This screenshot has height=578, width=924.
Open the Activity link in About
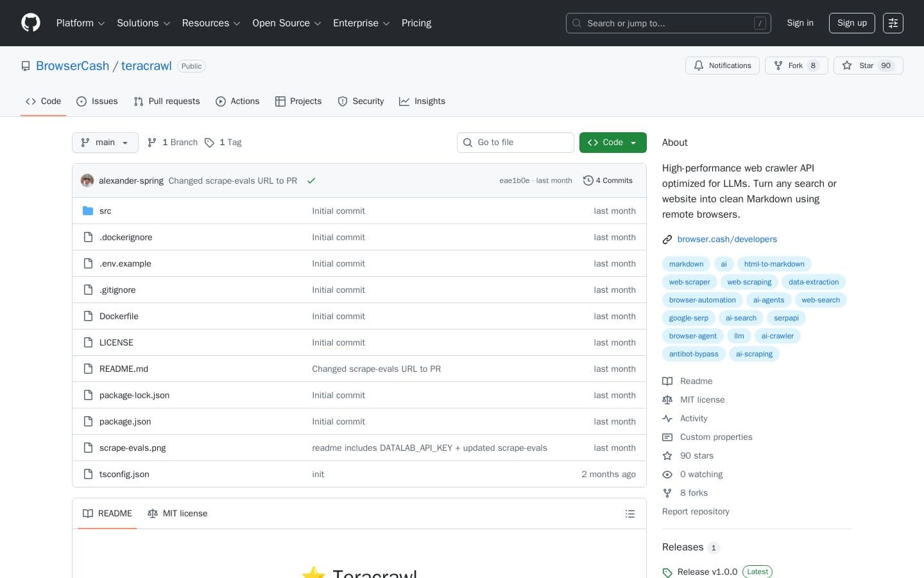point(685,418)
